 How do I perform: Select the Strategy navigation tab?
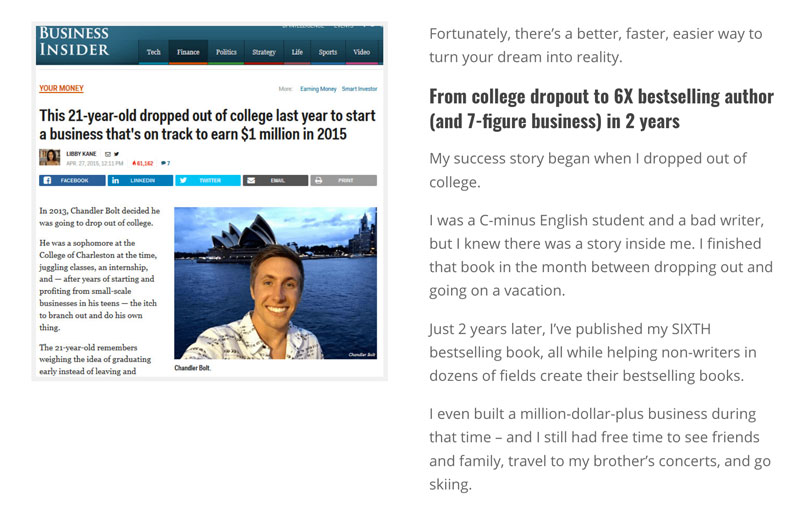pos(264,52)
